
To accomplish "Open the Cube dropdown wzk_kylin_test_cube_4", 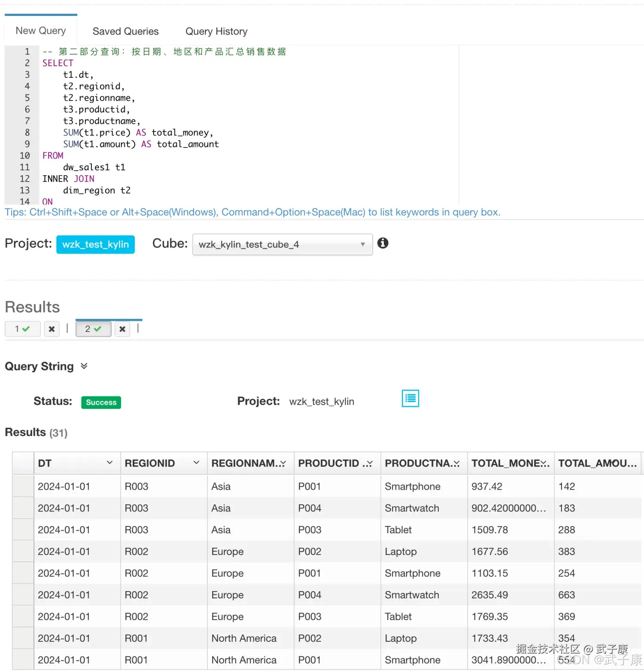I will click(x=282, y=244).
